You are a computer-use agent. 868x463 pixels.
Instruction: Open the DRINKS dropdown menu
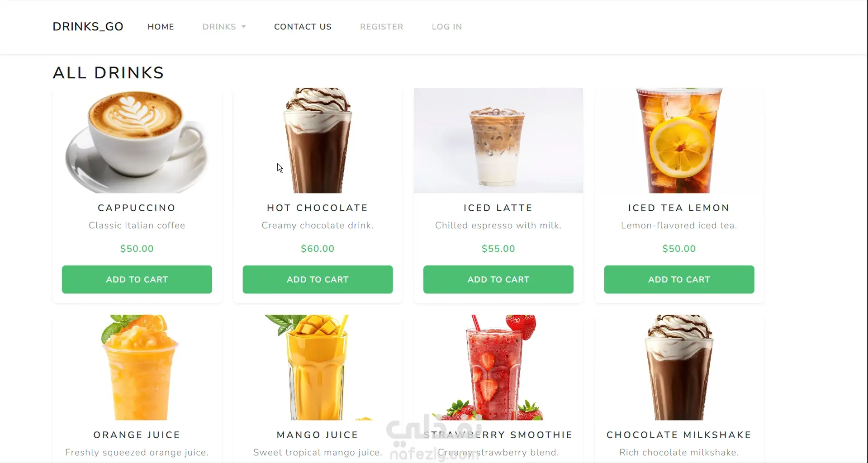(x=224, y=27)
